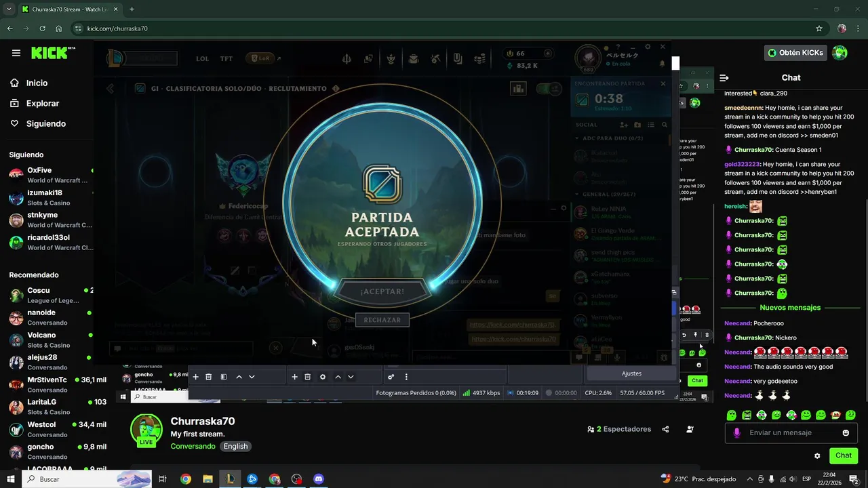The width and height of the screenshot is (868, 488).
Task: Click OBS remove source trash icon
Action: click(x=307, y=377)
